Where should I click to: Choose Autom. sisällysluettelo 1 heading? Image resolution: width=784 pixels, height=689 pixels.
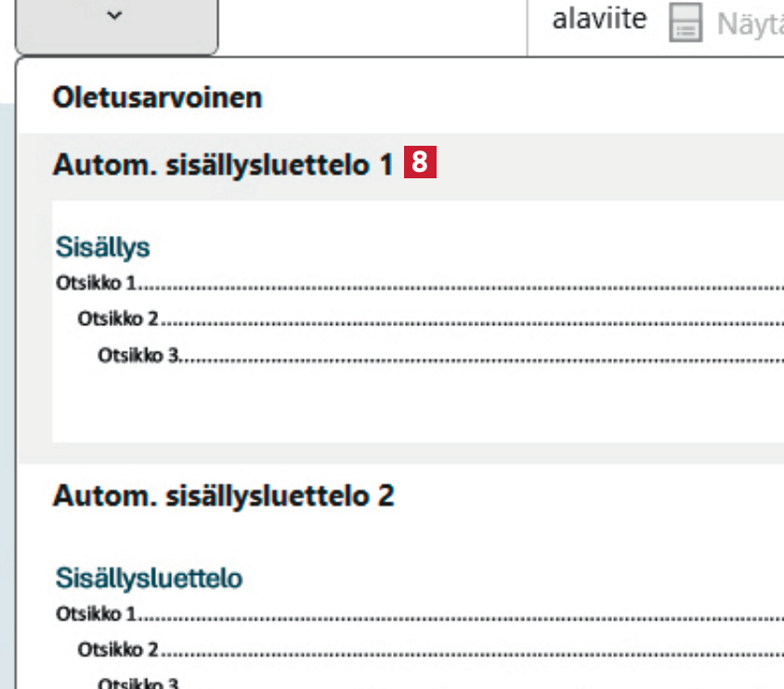tap(223, 164)
